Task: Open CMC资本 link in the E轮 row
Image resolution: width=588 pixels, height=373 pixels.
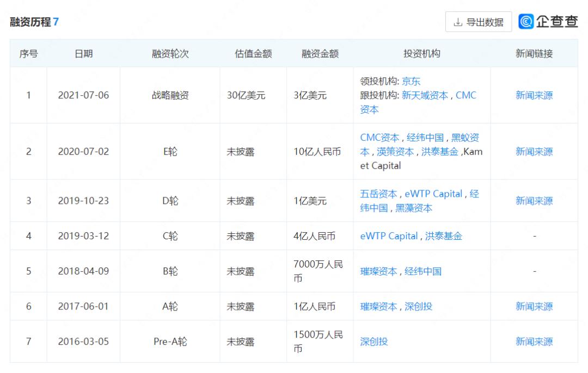Action: (x=380, y=138)
